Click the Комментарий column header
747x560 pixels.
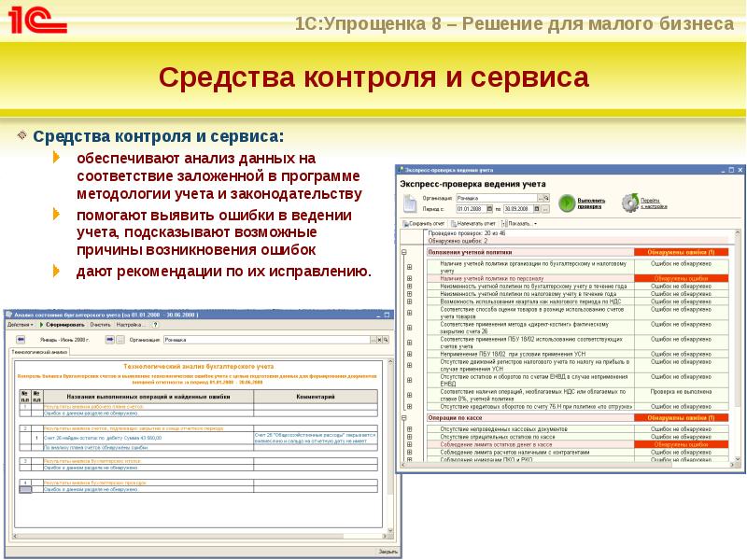pyautogui.click(x=316, y=396)
